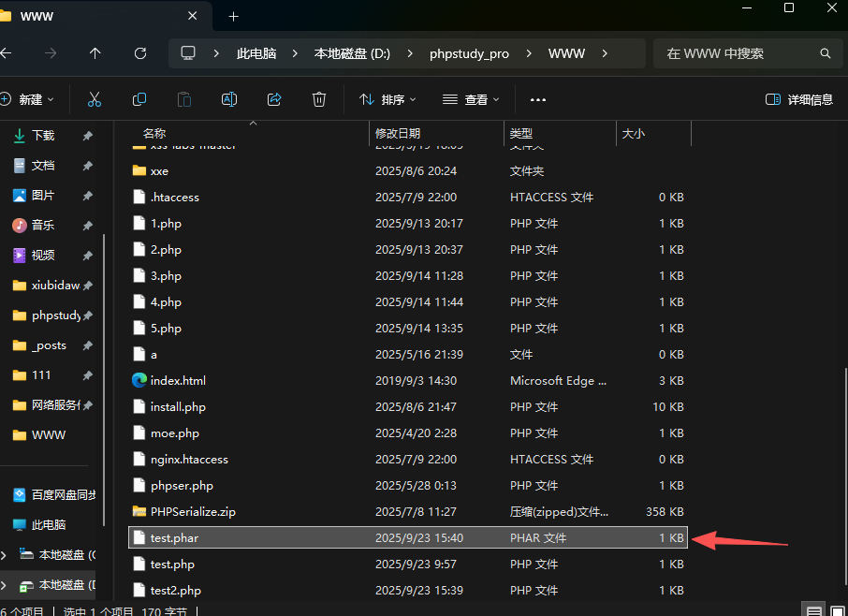Navigate up one folder level
This screenshot has width=848, height=616.
(95, 53)
